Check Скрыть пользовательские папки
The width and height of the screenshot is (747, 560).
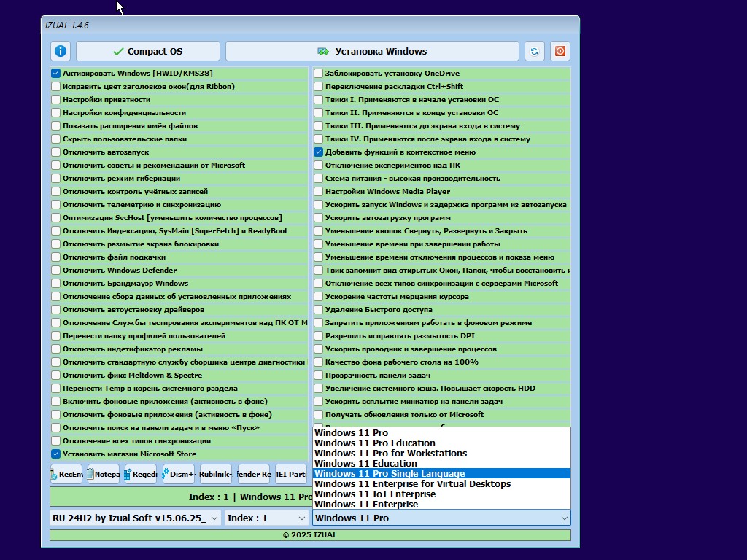pos(55,139)
